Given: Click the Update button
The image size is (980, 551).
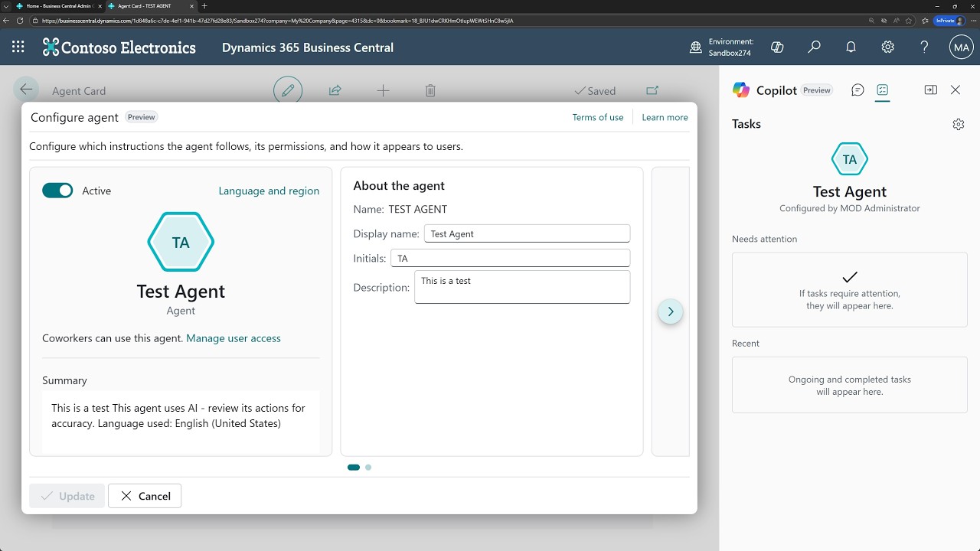Looking at the screenshot, I should click(x=67, y=496).
